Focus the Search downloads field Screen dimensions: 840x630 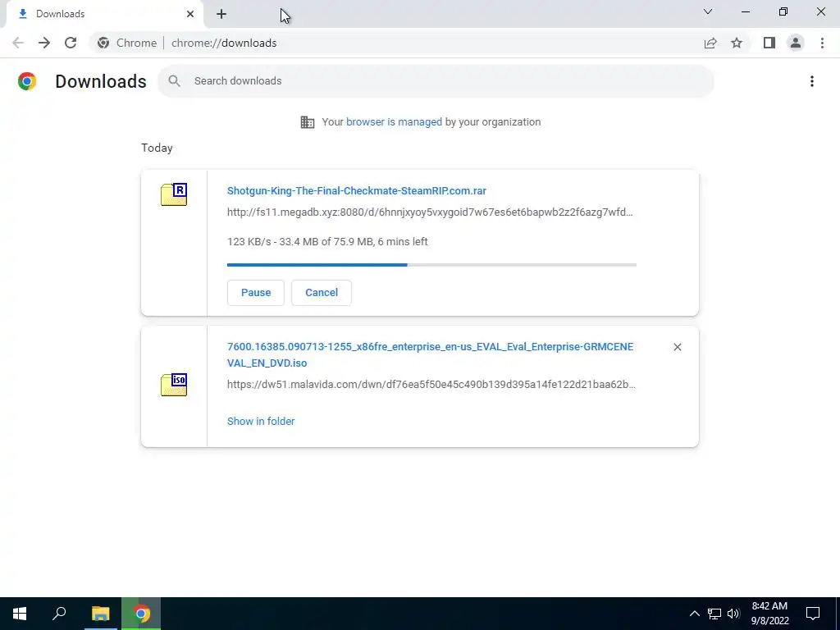click(436, 81)
